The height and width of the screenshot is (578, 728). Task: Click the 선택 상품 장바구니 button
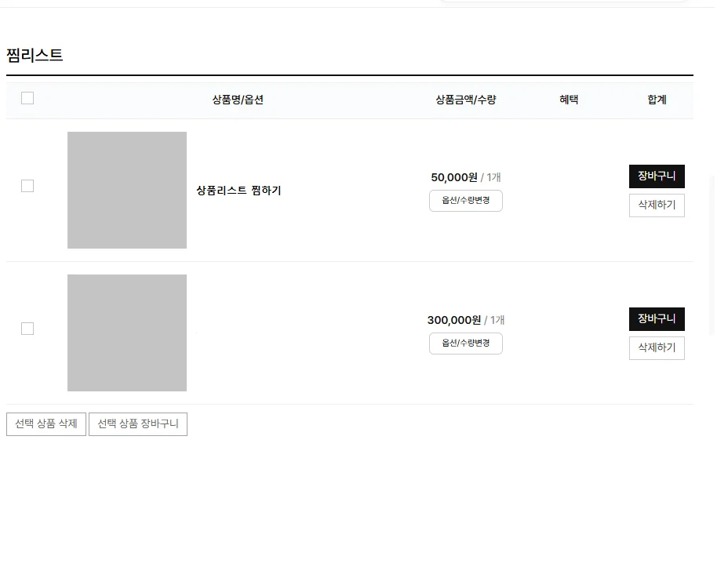pyautogui.click(x=138, y=424)
